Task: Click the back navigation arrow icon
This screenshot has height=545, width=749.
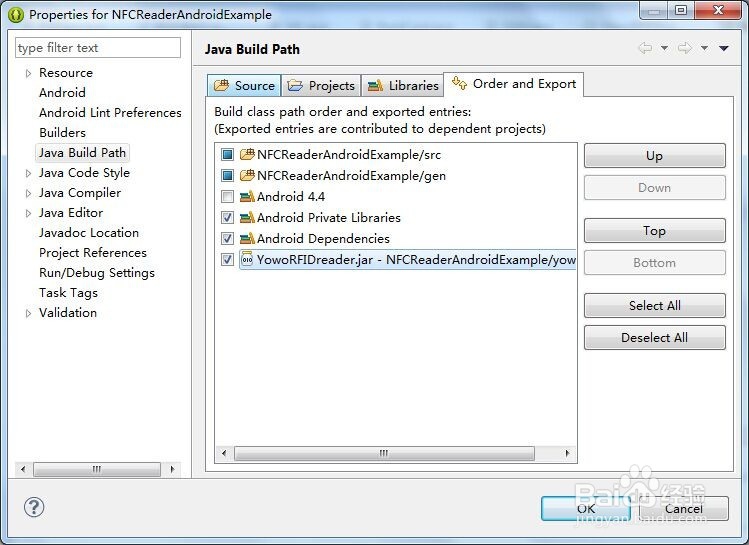Action: [x=645, y=48]
